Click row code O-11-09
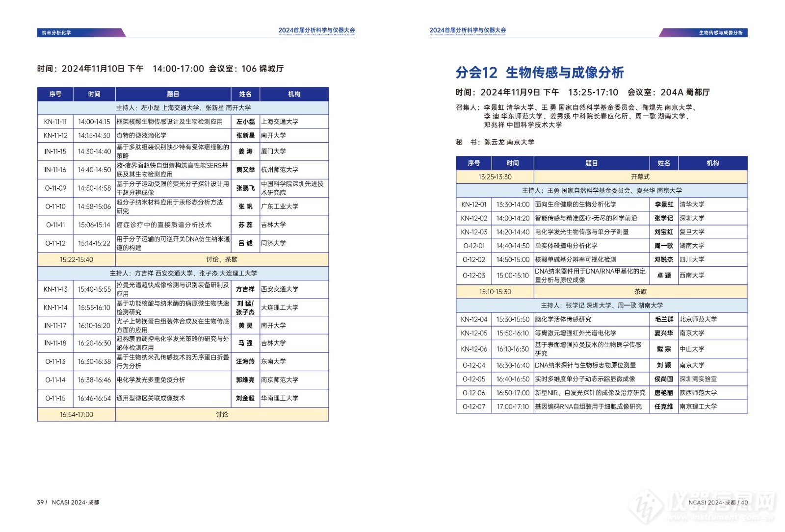Image resolution: width=785 pixels, height=532 pixels. (x=55, y=188)
